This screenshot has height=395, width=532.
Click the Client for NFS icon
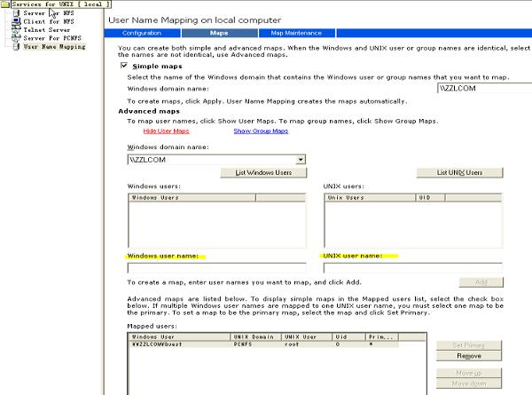click(16, 21)
